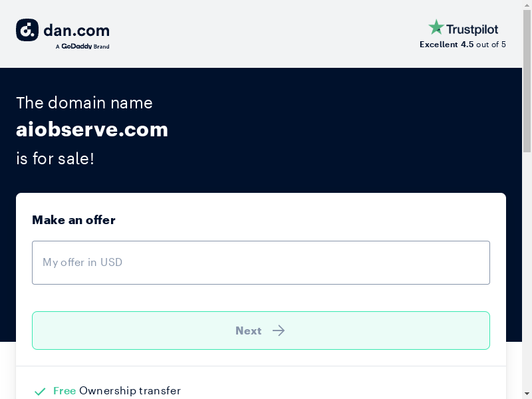Click the green Trustpilot star icon

436,27
